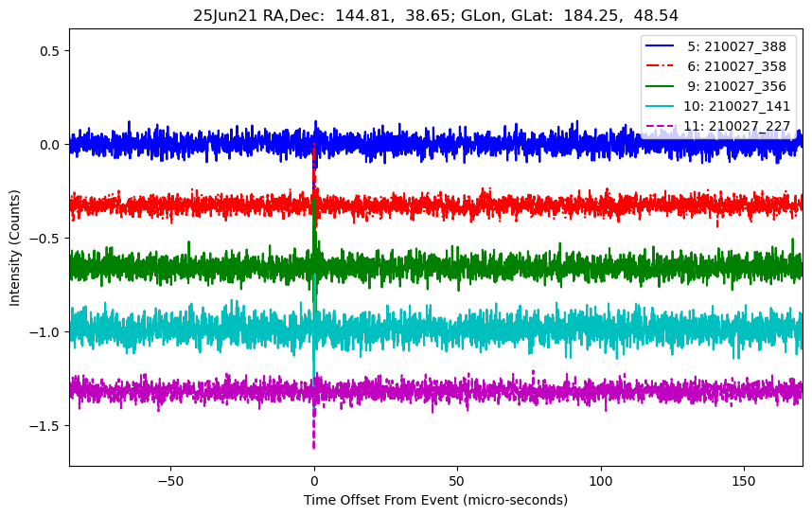Click the x-axis label Time Offset From Event
This screenshot has width=812, height=516.
pos(435,500)
